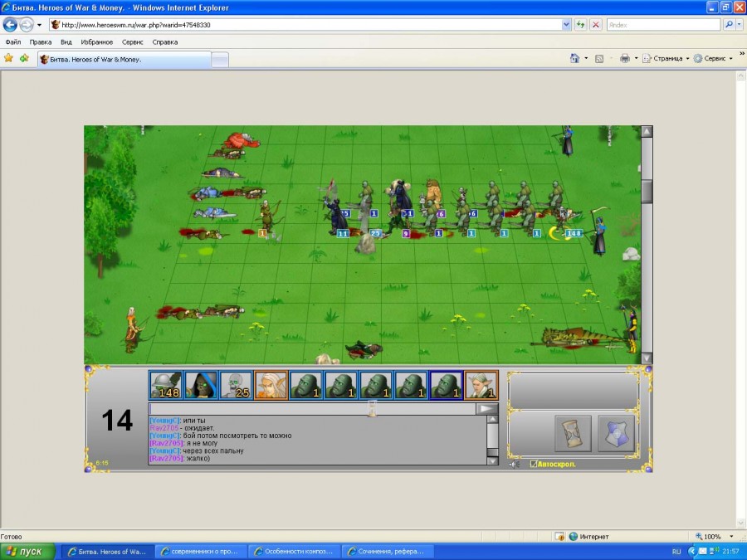The width and height of the screenshot is (747, 560).
Task: Click the Яndex search box
Action: pos(663,25)
